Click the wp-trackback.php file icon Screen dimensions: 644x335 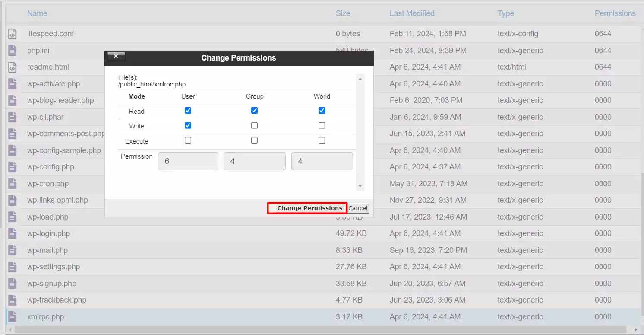coord(13,300)
